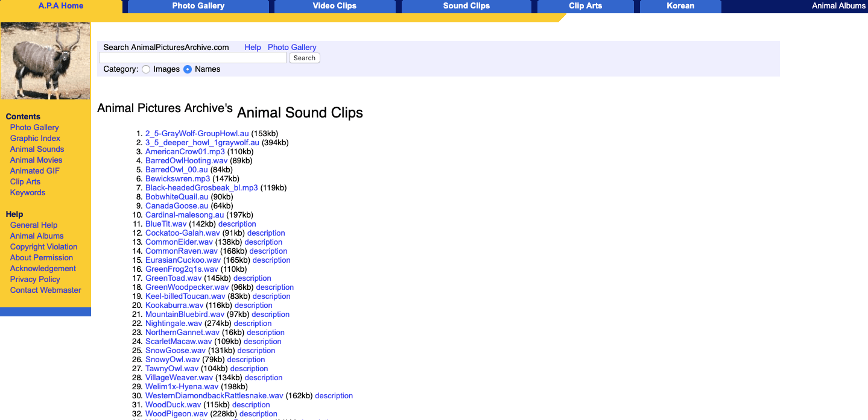Open Cockatoo-Galah.wav clip
The height and width of the screenshot is (420, 868).
point(183,233)
